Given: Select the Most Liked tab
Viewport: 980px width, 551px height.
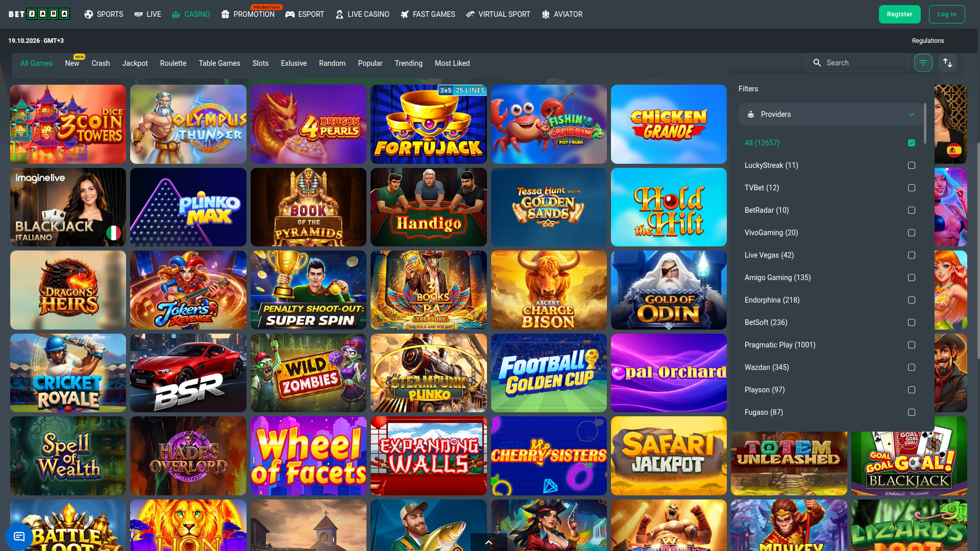Looking at the screenshot, I should [x=452, y=63].
